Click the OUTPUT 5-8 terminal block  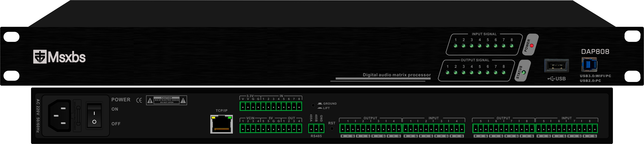[x=504, y=128]
